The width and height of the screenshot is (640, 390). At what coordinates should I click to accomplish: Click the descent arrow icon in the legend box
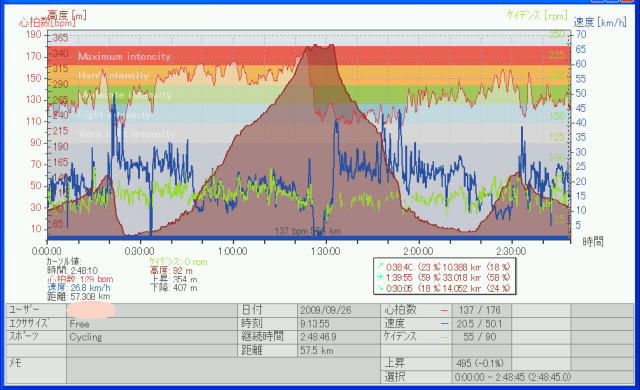coord(380,288)
